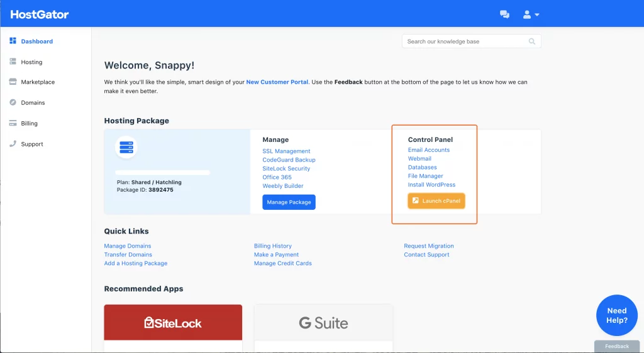
Task: Click the Plan: Shared / Hatchling text
Action: pos(149,182)
